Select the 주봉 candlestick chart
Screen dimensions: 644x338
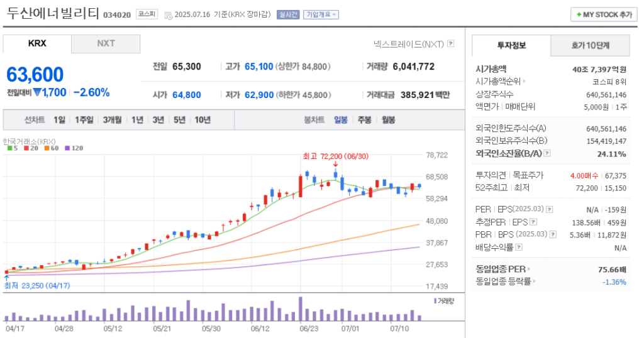pyautogui.click(x=364, y=120)
